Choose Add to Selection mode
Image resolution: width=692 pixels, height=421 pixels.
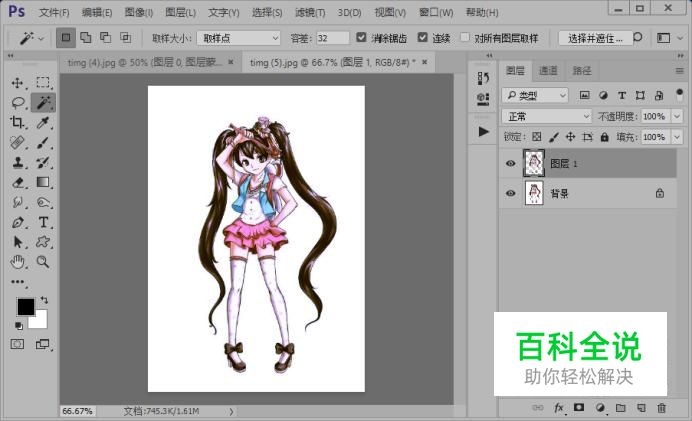pos(86,38)
